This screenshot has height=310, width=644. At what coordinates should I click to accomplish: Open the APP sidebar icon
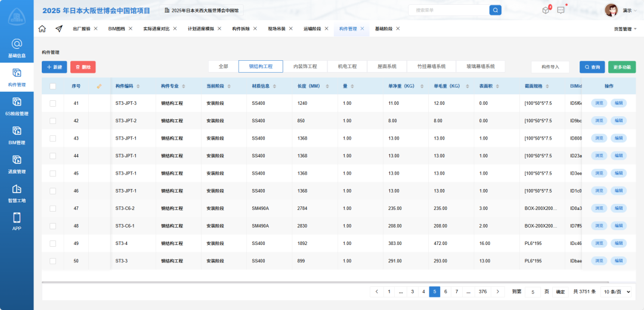pos(17,221)
